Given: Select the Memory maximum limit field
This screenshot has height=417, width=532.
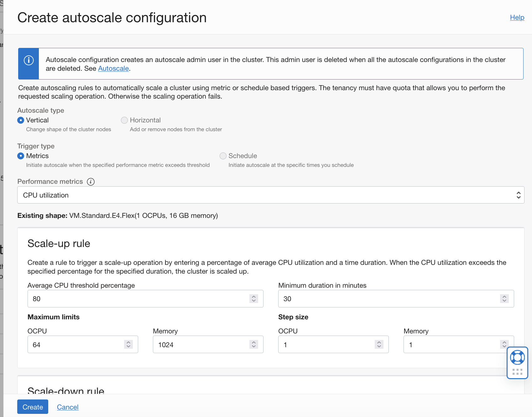Looking at the screenshot, I should click(x=201, y=344).
